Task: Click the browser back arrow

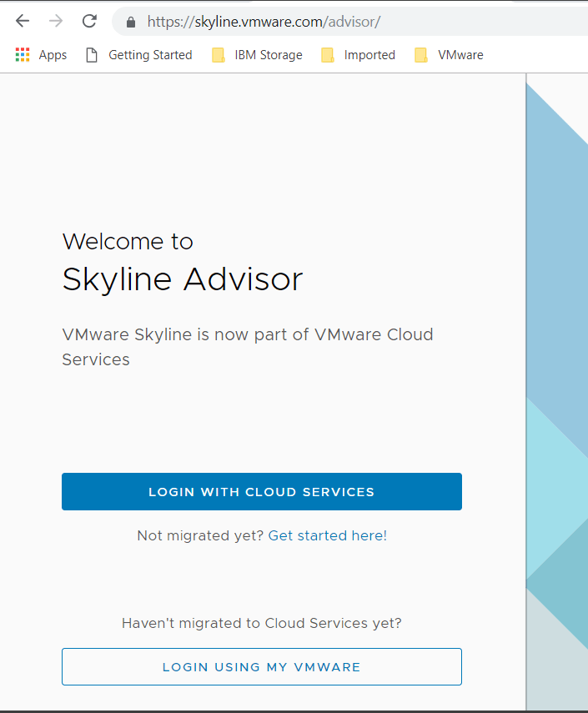Action: tap(23, 22)
